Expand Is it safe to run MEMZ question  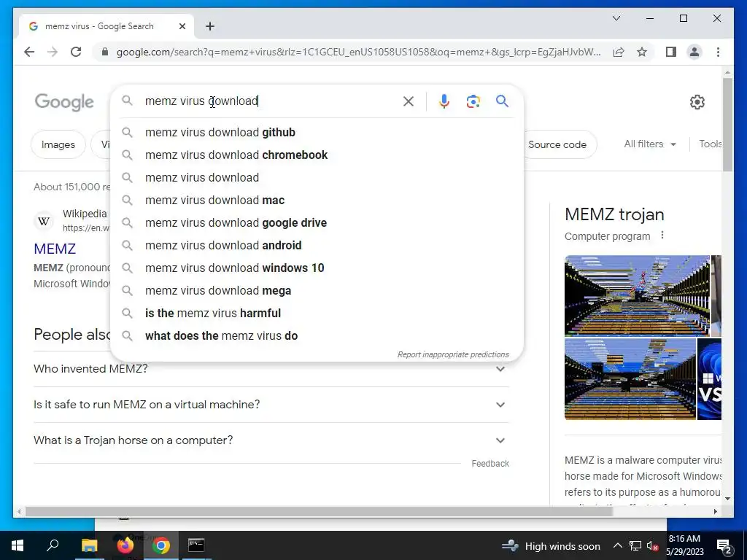click(x=271, y=404)
